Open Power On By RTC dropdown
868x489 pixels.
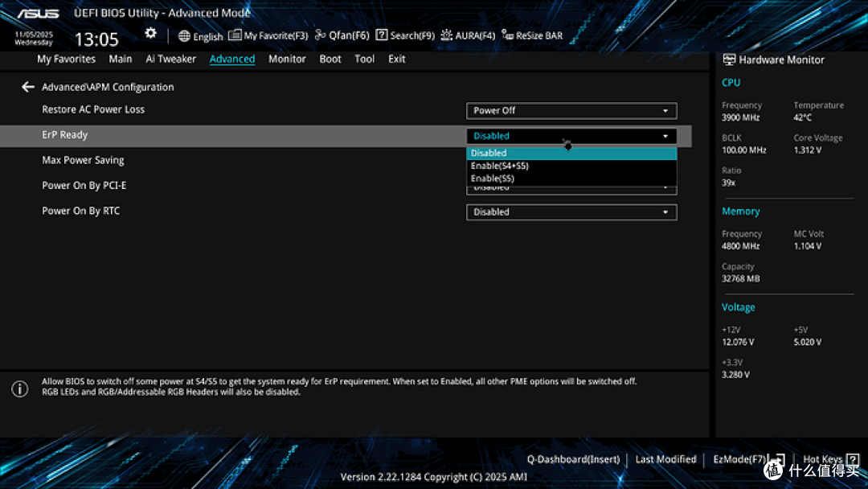pyautogui.click(x=571, y=212)
